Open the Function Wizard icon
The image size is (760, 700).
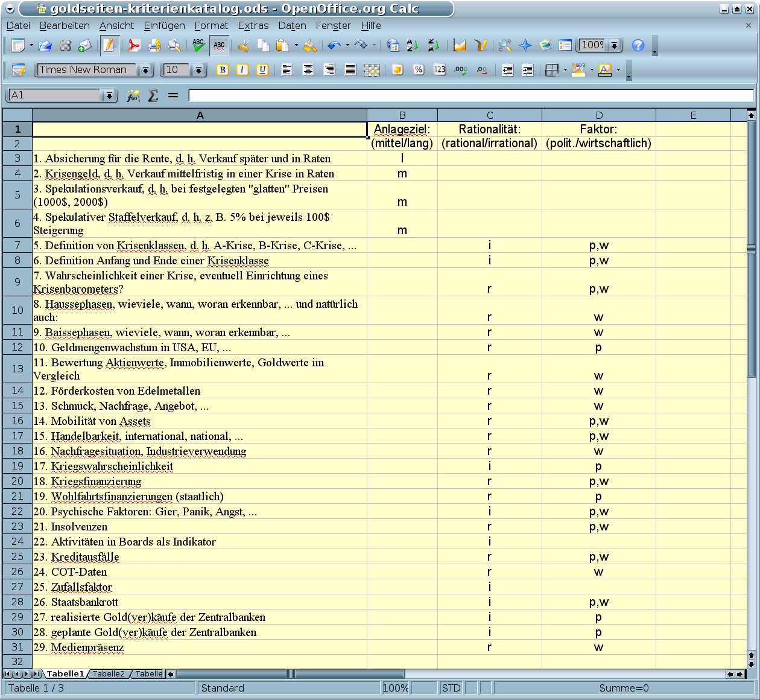(133, 95)
